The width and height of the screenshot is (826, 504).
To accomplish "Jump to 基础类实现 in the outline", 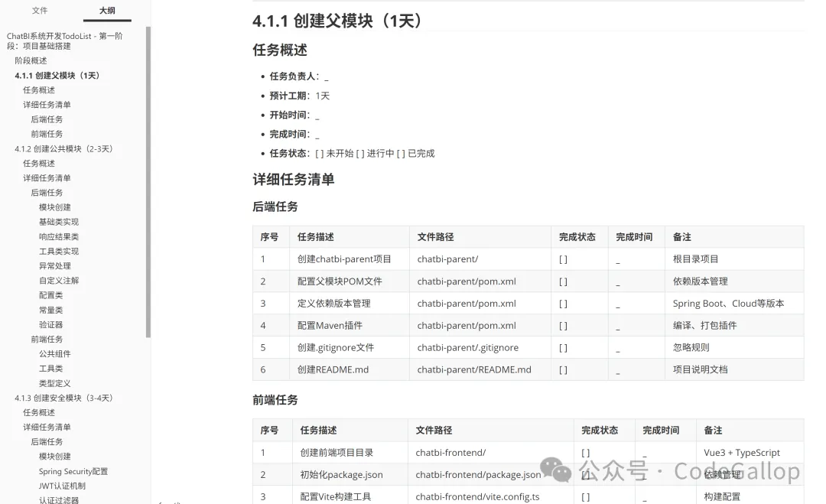I will click(x=58, y=222).
